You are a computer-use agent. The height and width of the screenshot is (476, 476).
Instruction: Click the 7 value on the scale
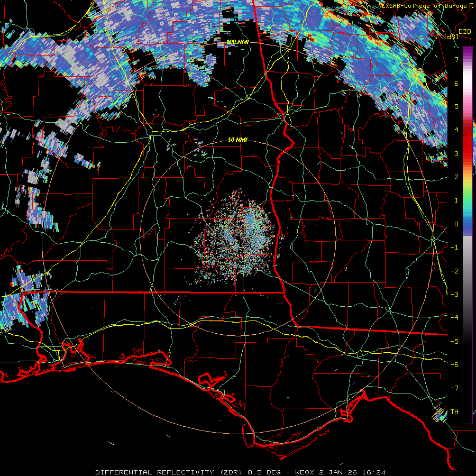(x=456, y=59)
